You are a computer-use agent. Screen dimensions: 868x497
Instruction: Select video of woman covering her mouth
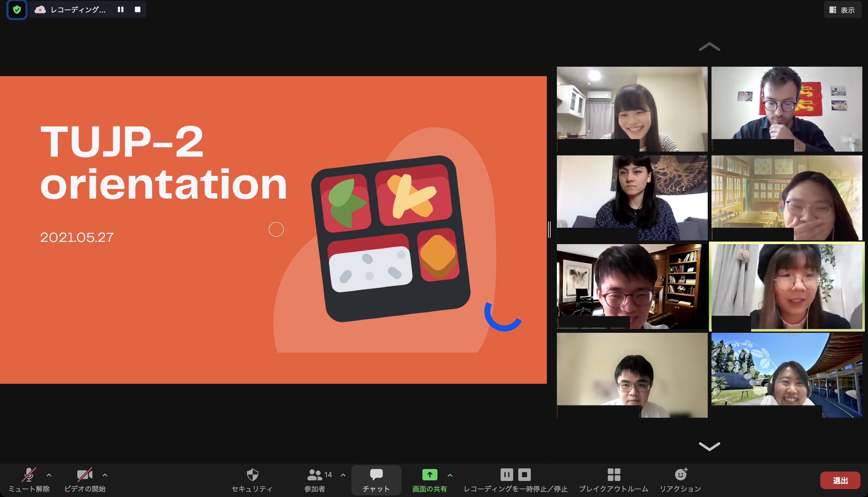point(787,198)
